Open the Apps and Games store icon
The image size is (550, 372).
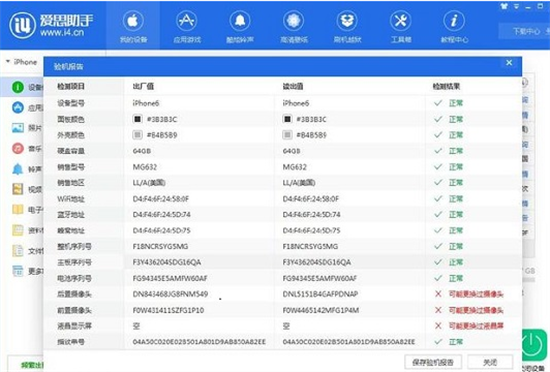pos(187,21)
